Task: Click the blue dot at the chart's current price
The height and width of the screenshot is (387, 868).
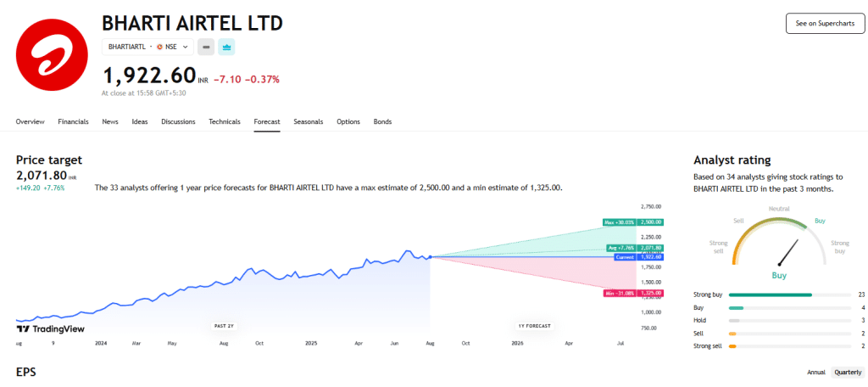Action: point(430,256)
